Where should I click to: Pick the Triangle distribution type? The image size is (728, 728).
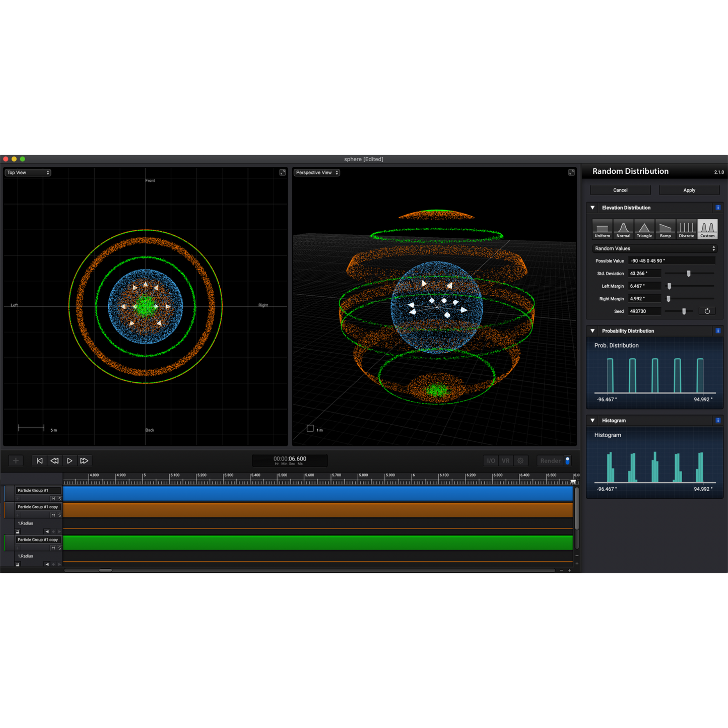644,229
